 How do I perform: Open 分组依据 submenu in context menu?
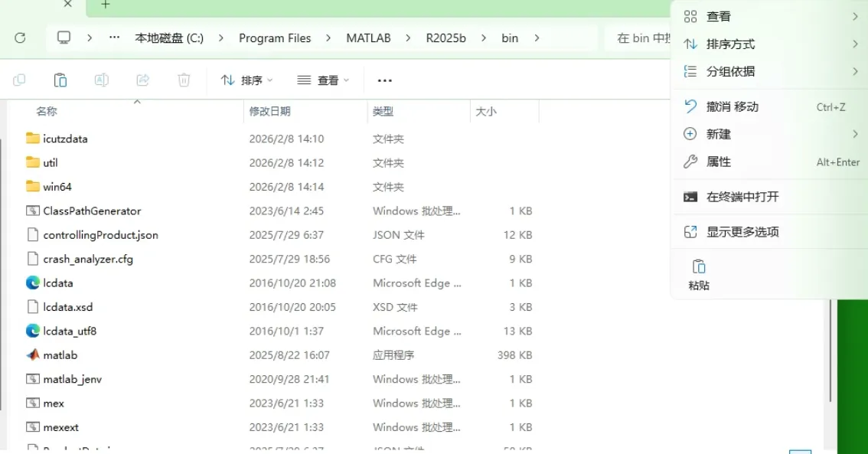point(771,71)
